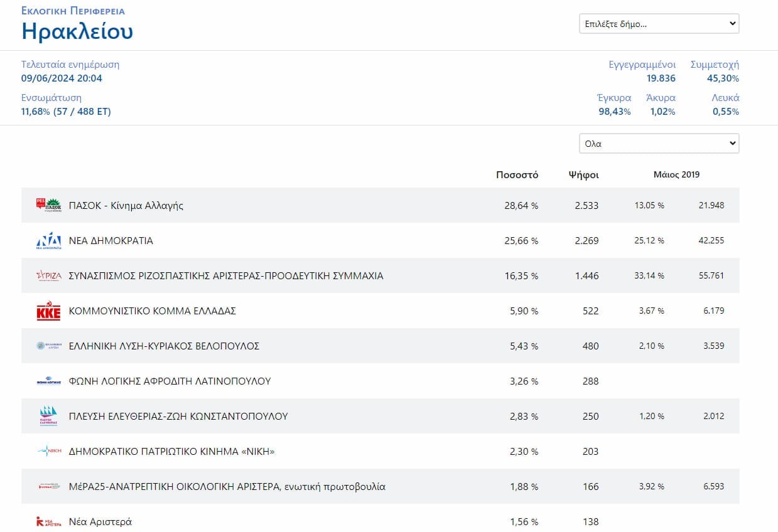The image size is (778, 532).
Task: Click the Νέα Αριστερά party name
Action: click(x=100, y=521)
